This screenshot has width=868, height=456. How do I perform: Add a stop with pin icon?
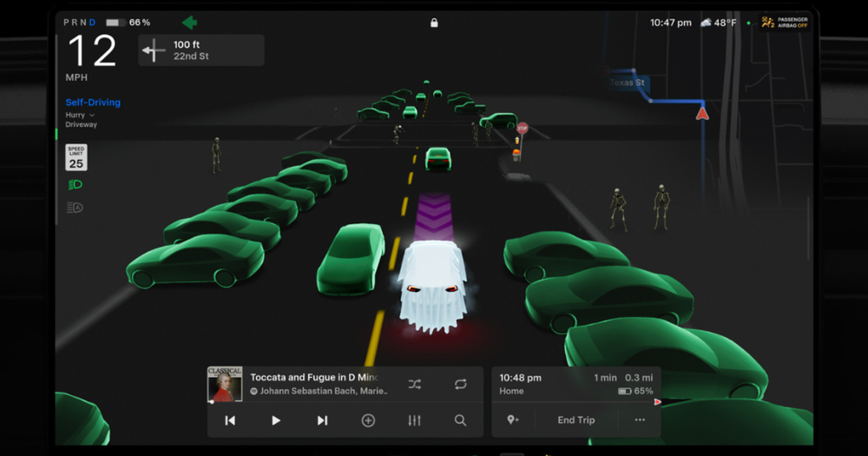(x=513, y=420)
